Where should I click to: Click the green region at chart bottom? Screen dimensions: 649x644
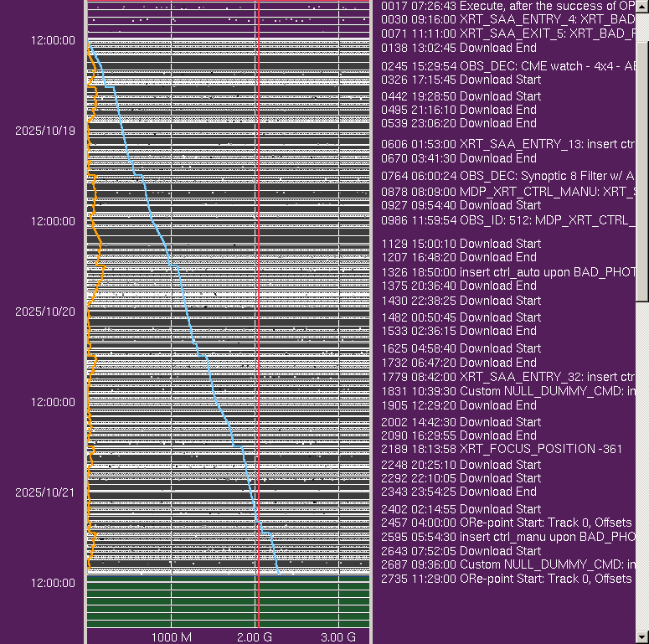click(x=227, y=601)
